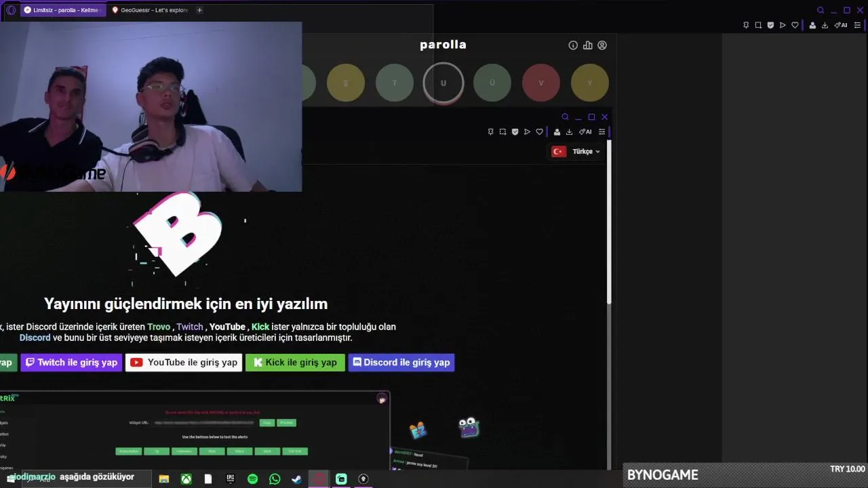Open Steam from the taskbar

click(x=296, y=479)
